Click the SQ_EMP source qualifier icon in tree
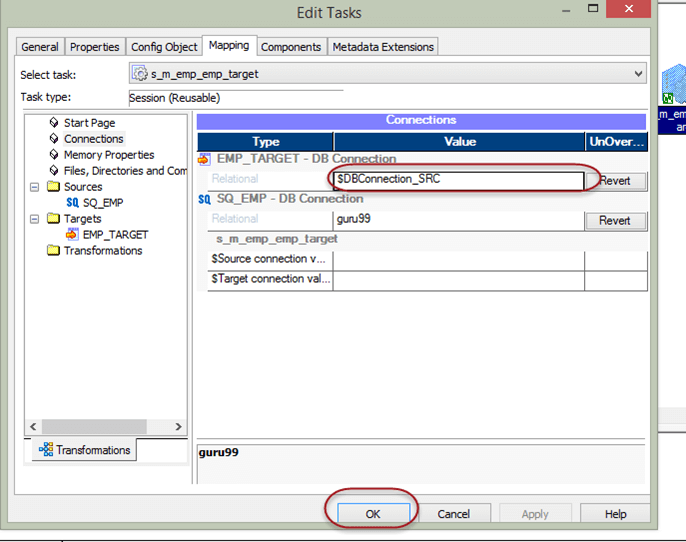The height and width of the screenshot is (542, 686). 72,203
